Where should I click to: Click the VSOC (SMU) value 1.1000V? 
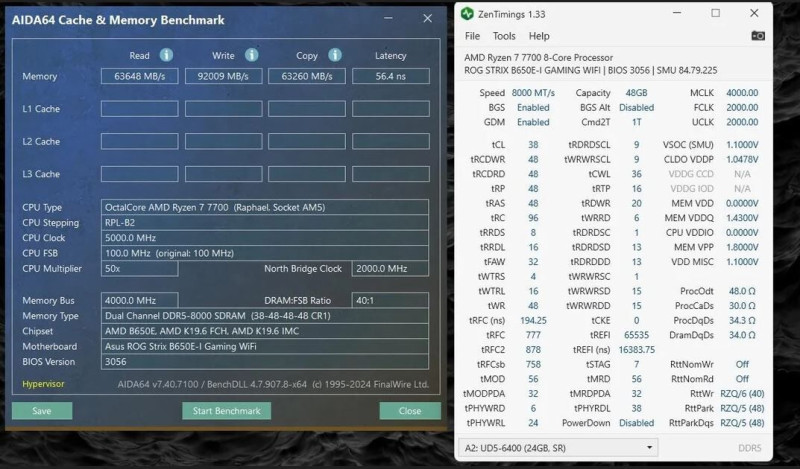[x=742, y=144]
